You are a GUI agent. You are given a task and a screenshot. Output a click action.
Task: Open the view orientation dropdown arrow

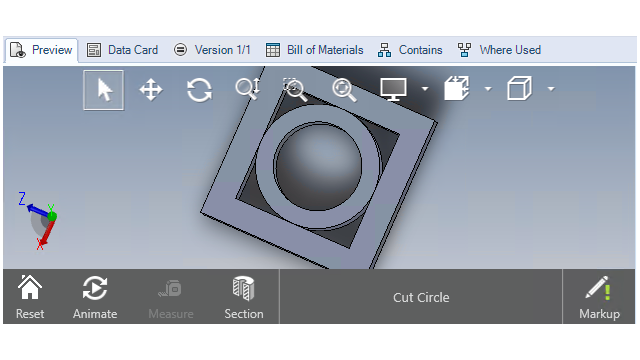[x=488, y=89]
